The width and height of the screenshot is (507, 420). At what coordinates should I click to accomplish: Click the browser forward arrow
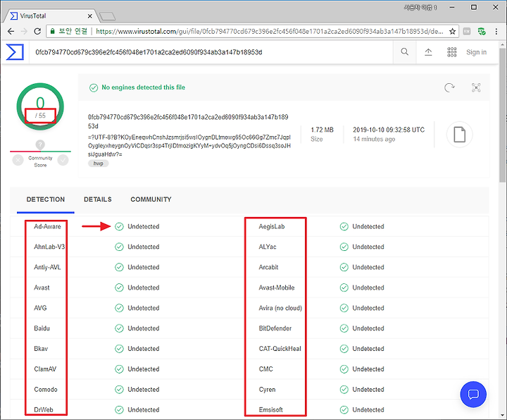24,32
